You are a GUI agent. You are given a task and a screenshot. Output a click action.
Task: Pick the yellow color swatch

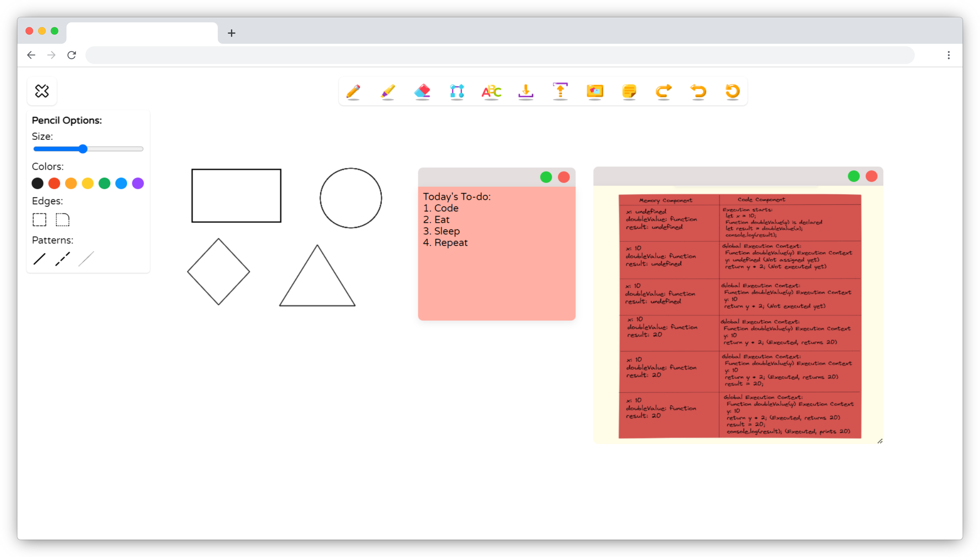88,183
